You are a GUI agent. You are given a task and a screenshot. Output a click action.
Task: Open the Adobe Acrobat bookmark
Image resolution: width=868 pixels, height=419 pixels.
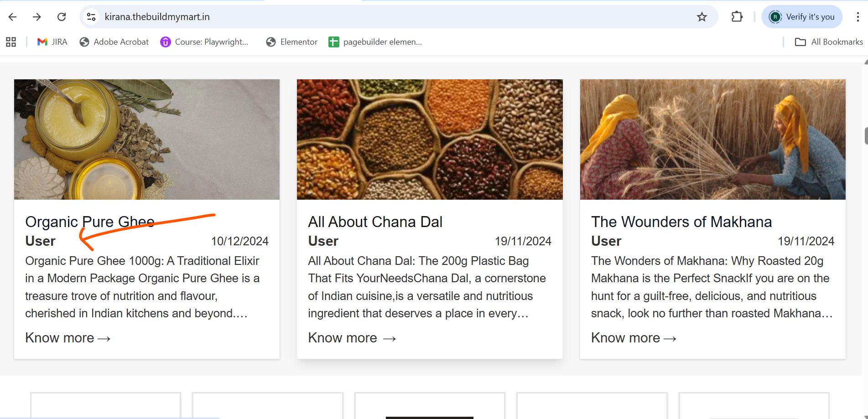114,42
